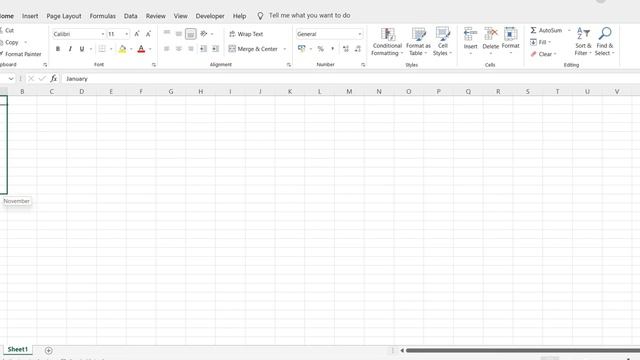This screenshot has width=640, height=360.
Task: Expand the Name Box dropdown
Action: coord(11,78)
